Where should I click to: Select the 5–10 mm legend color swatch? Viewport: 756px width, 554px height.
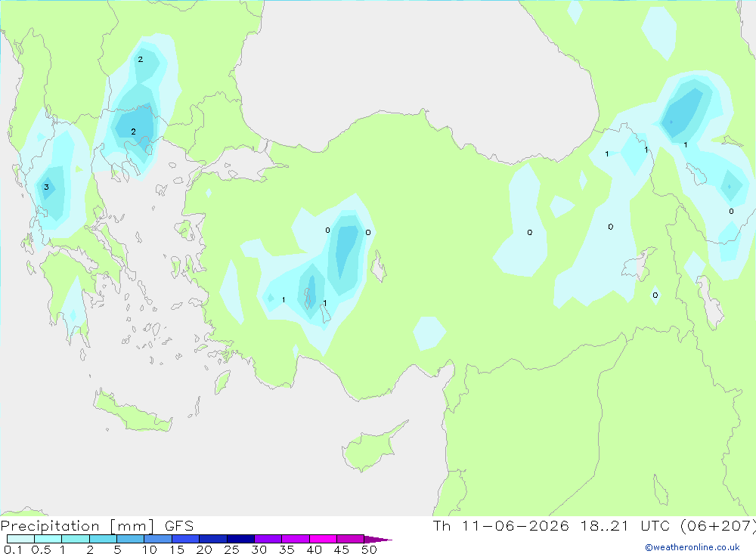pyautogui.click(x=131, y=539)
